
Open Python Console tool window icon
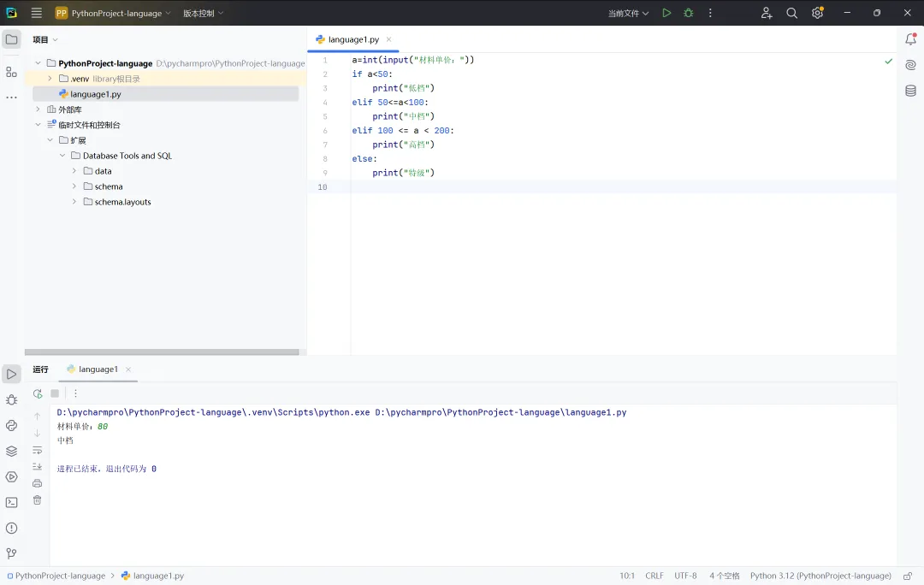[x=11, y=425]
